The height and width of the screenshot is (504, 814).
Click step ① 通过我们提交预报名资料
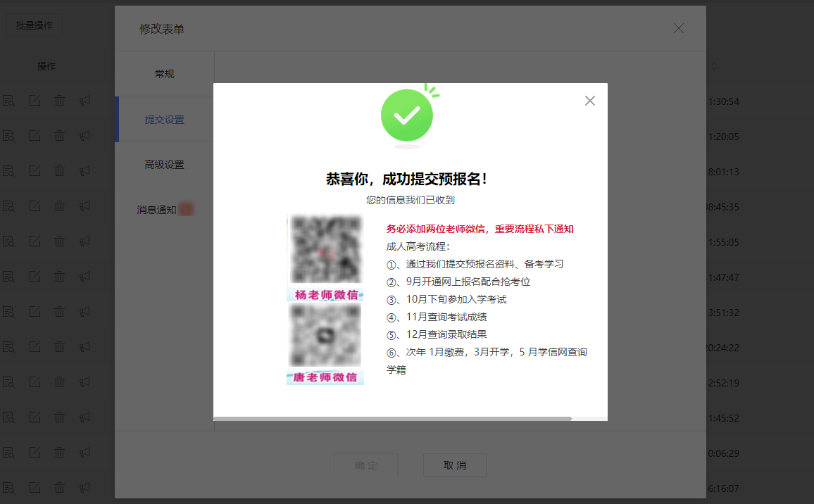(x=475, y=264)
